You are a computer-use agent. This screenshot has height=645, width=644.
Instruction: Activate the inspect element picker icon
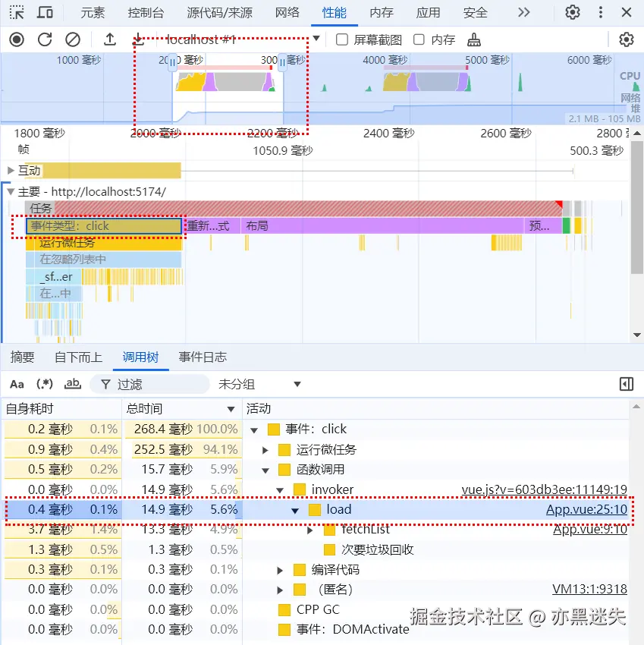click(x=17, y=13)
